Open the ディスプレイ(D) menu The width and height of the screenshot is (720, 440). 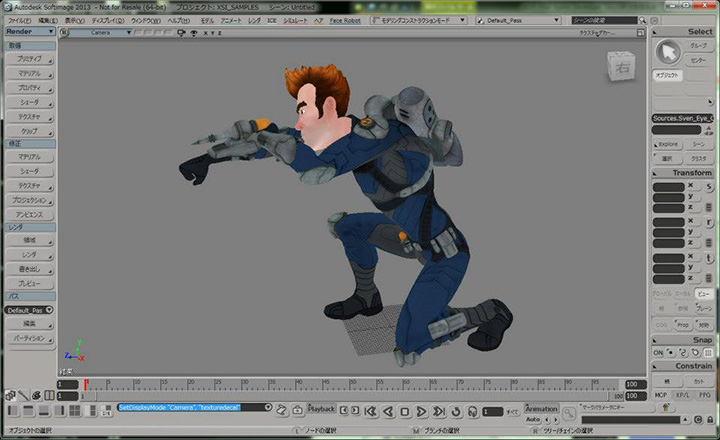108,21
